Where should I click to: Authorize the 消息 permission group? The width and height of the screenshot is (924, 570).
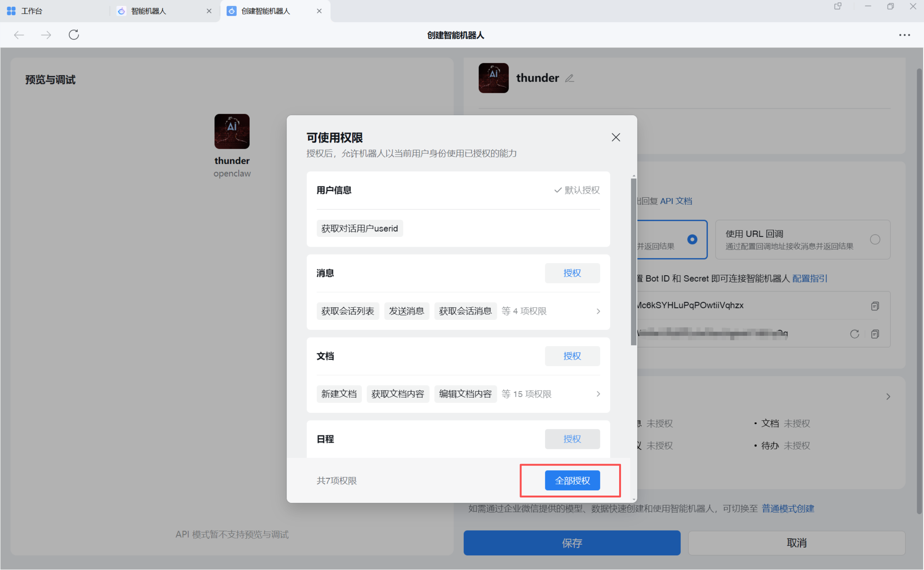[572, 273]
